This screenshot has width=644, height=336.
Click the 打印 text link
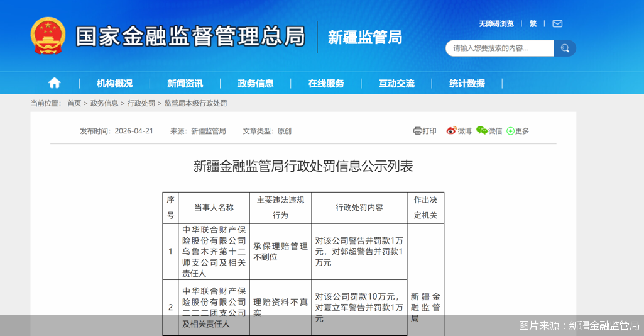pos(429,131)
